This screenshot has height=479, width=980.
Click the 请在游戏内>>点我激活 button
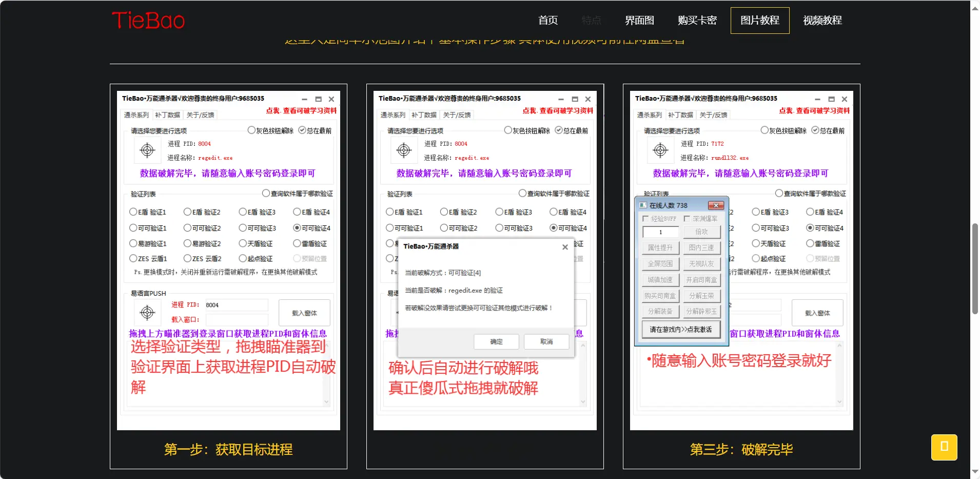(680, 330)
